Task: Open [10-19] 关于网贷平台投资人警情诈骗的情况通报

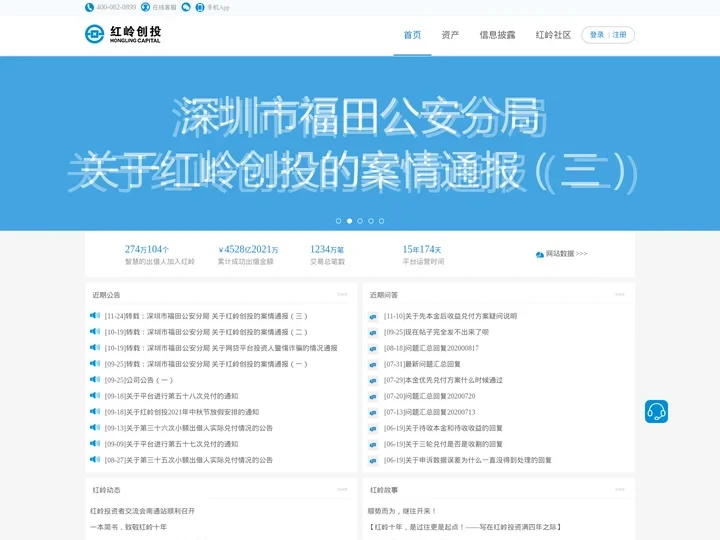Action: [x=221, y=348]
